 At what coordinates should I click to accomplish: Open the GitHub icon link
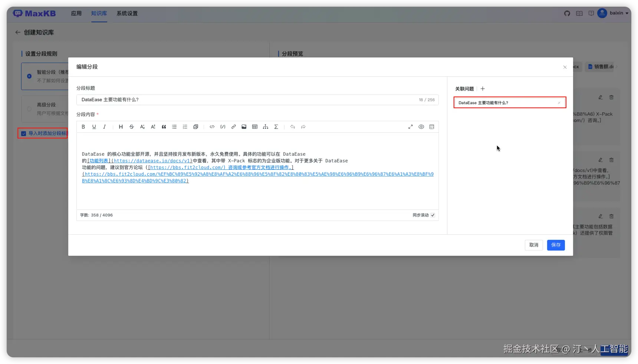point(567,13)
